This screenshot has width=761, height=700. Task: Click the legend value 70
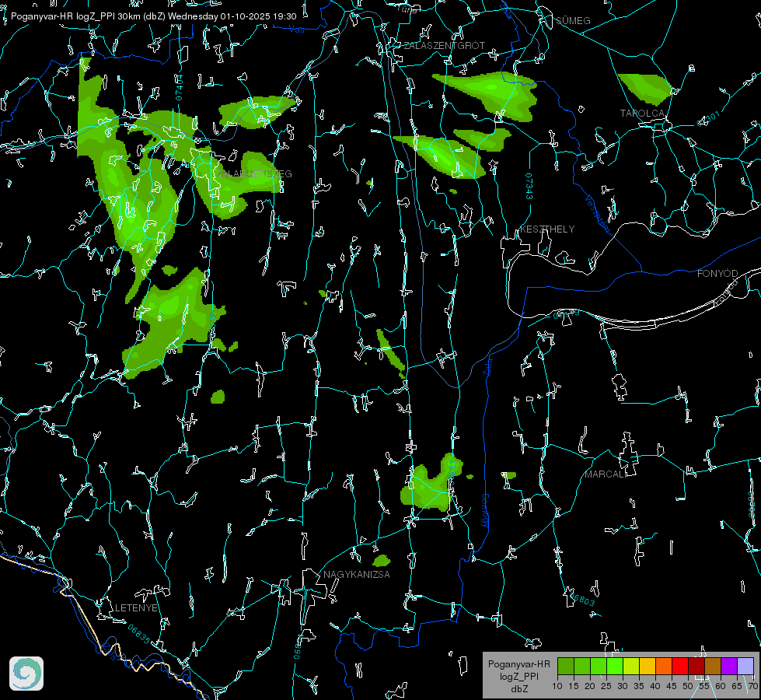point(752,686)
